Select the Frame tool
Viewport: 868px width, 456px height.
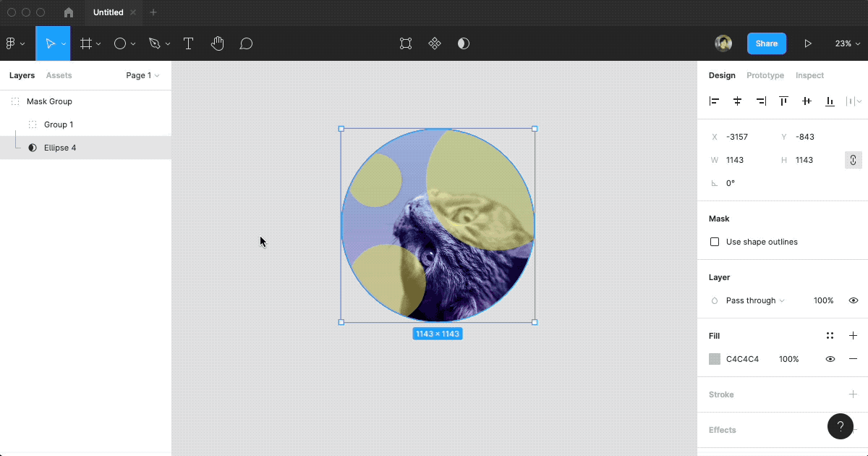(x=86, y=43)
